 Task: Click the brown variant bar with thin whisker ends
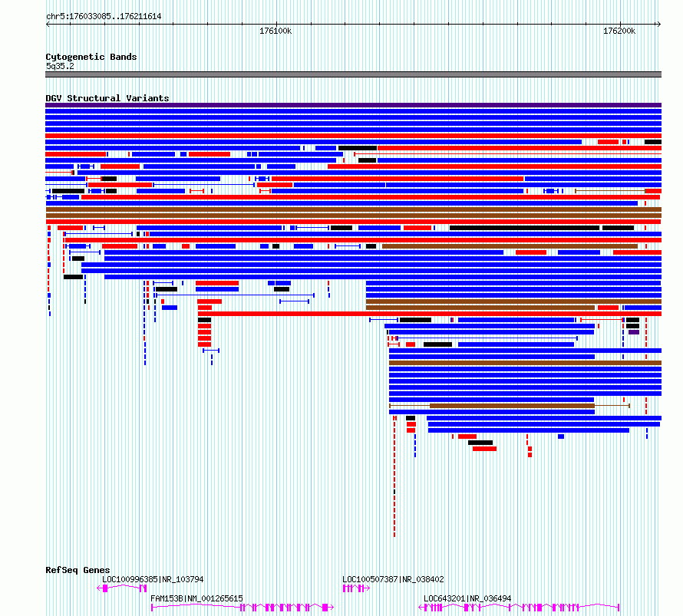(510, 406)
